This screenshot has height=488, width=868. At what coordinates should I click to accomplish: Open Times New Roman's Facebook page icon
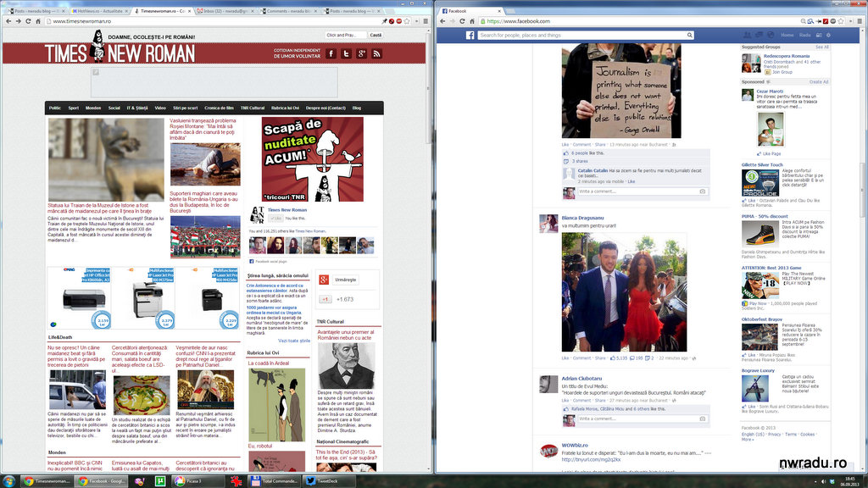click(x=331, y=53)
